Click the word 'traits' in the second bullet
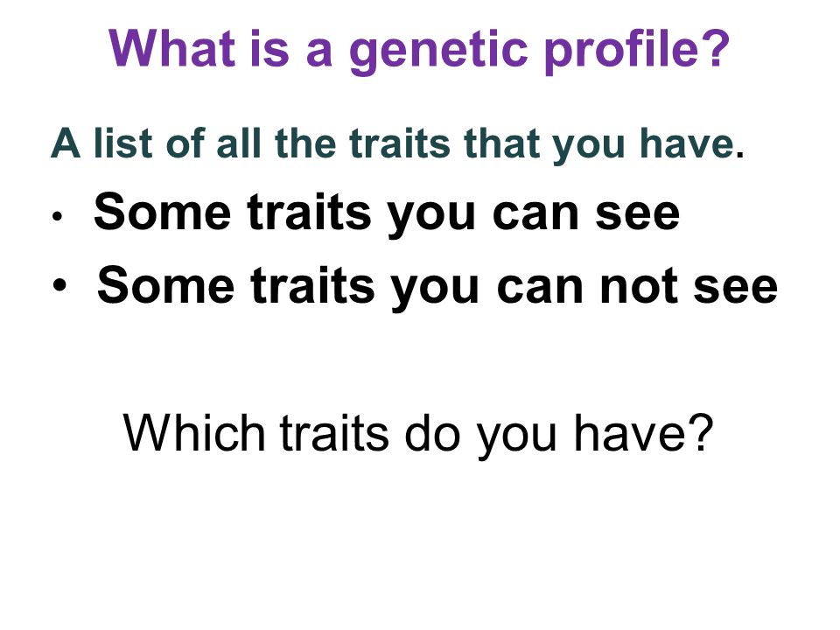This screenshot has width=840, height=630. click(x=313, y=287)
